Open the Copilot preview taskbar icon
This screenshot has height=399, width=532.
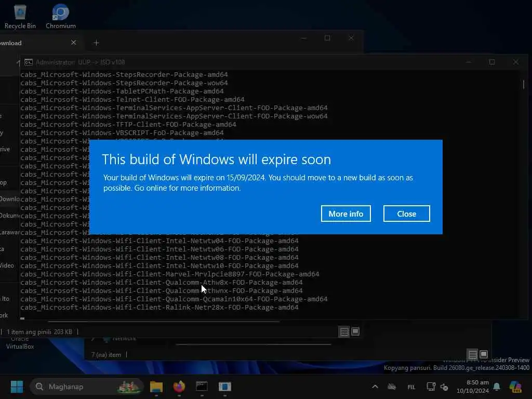516,387
